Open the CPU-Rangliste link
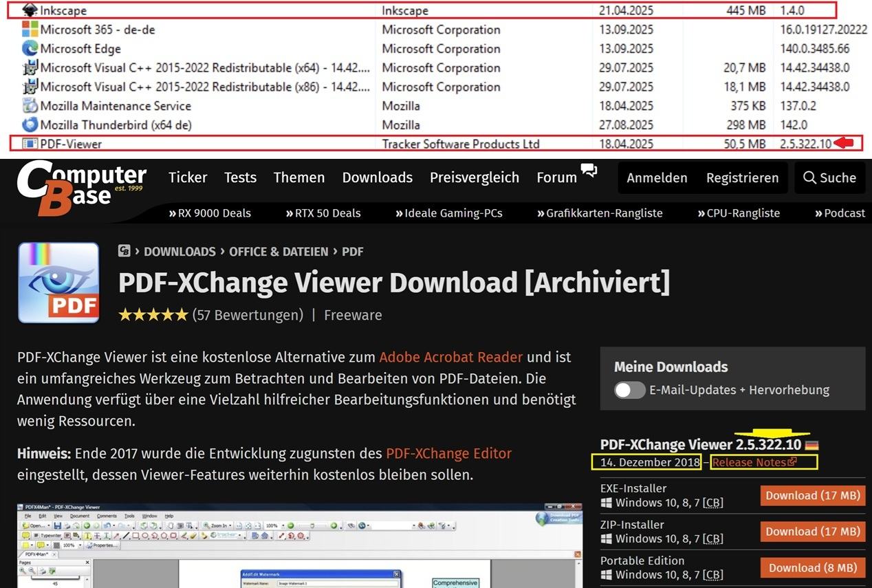Image resolution: width=872 pixels, height=588 pixels. [739, 213]
